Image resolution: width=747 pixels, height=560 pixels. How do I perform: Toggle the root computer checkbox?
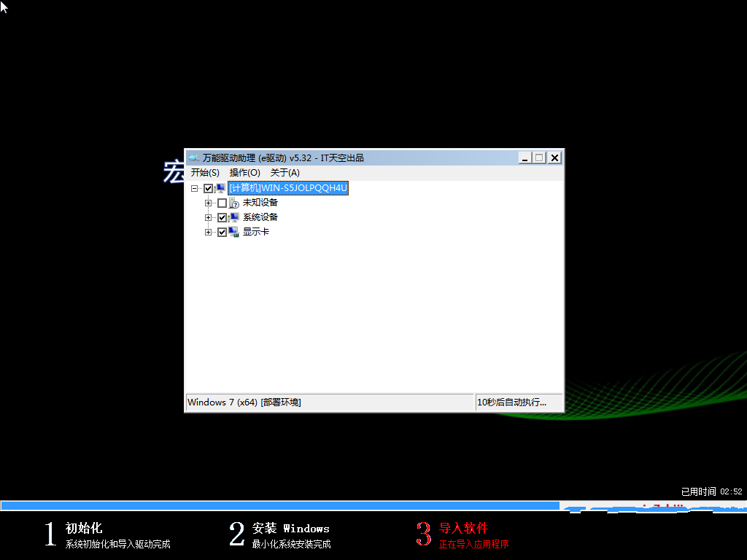pos(208,189)
